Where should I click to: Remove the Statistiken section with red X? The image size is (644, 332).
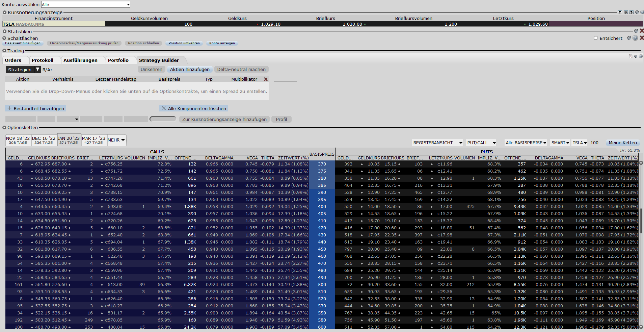[x=642, y=31]
